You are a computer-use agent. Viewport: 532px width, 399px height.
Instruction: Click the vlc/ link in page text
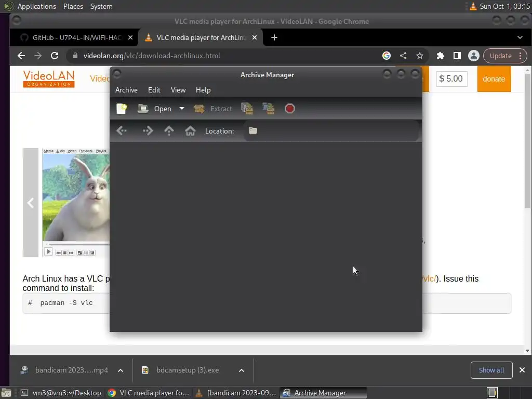pyautogui.click(x=429, y=278)
